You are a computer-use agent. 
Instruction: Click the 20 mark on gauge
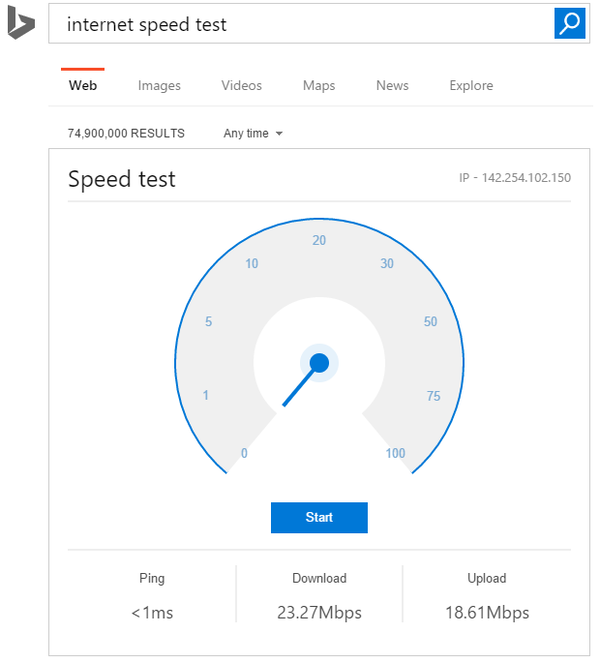319,240
